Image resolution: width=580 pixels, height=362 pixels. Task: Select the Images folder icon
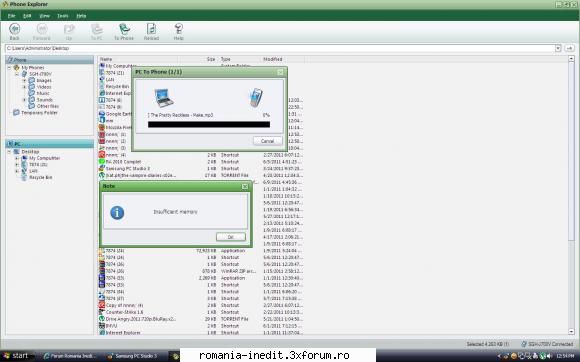[32, 80]
